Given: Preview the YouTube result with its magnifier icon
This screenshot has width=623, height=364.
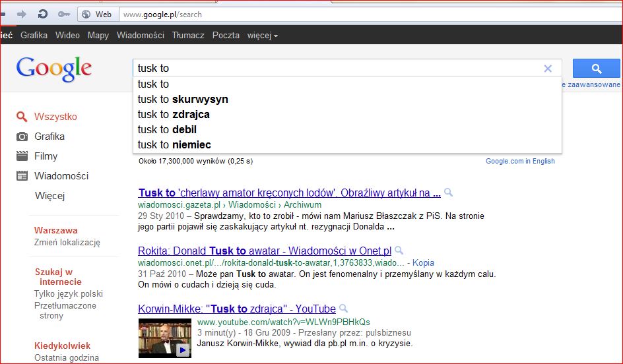Looking at the screenshot, I should (x=343, y=309).
